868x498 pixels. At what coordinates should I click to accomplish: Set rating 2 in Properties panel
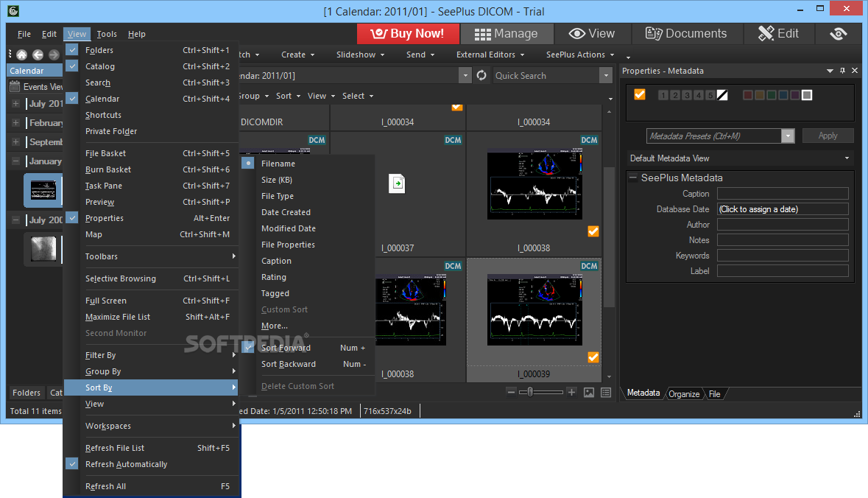tap(675, 95)
